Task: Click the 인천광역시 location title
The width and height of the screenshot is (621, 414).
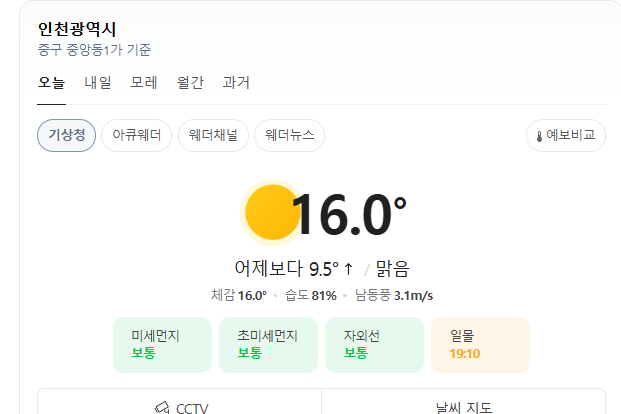Action: coord(77,29)
